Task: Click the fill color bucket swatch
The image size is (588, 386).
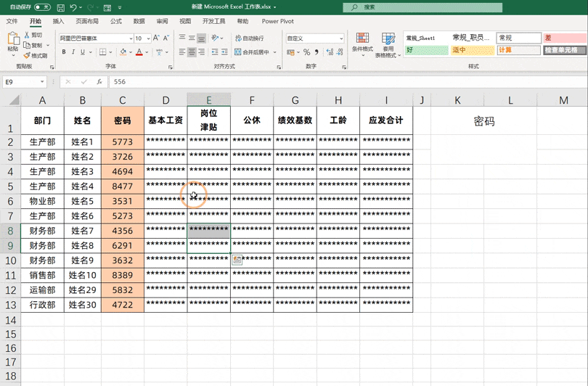Action: pyautogui.click(x=123, y=52)
